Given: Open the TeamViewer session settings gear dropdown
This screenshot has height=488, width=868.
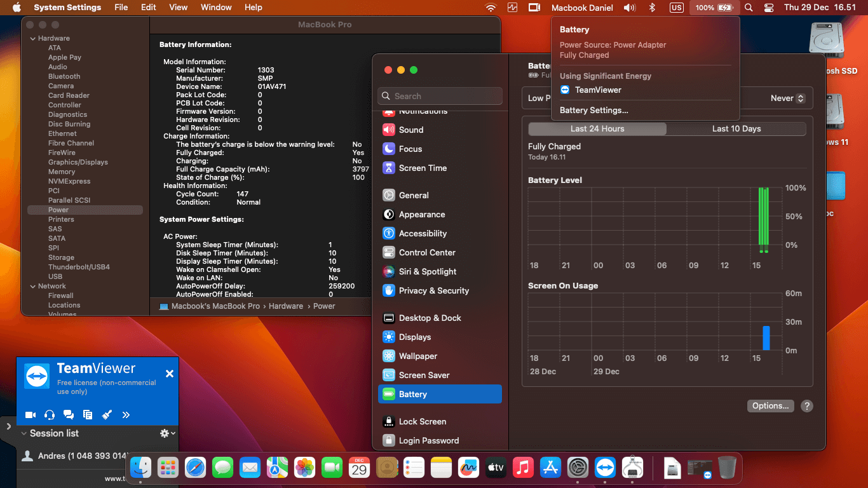Looking at the screenshot, I should pos(168,433).
